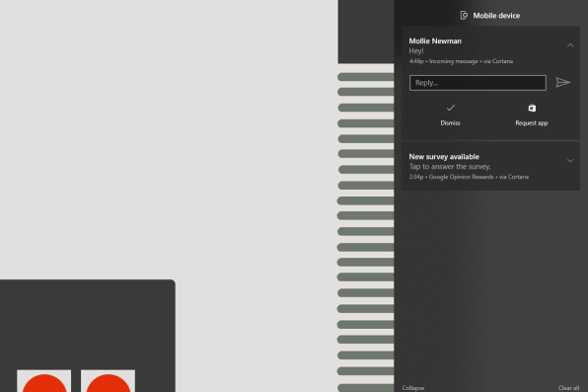Collapse the Mollie Newman notification chevron
This screenshot has width=588, height=392.
tap(570, 45)
